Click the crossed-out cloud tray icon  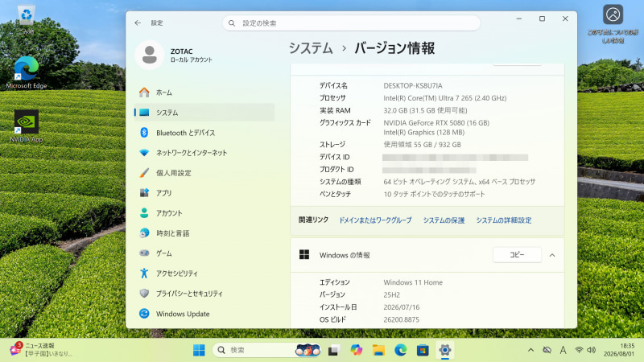(547, 350)
